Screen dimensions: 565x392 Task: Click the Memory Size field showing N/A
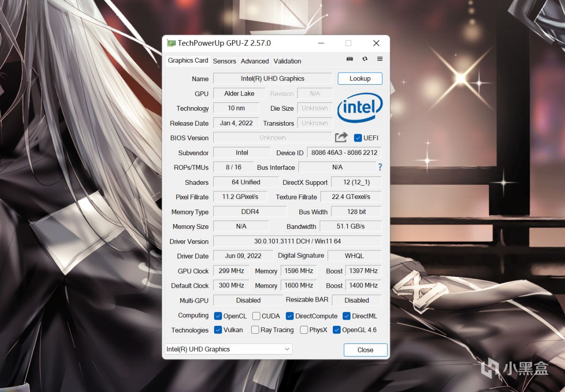click(x=241, y=226)
